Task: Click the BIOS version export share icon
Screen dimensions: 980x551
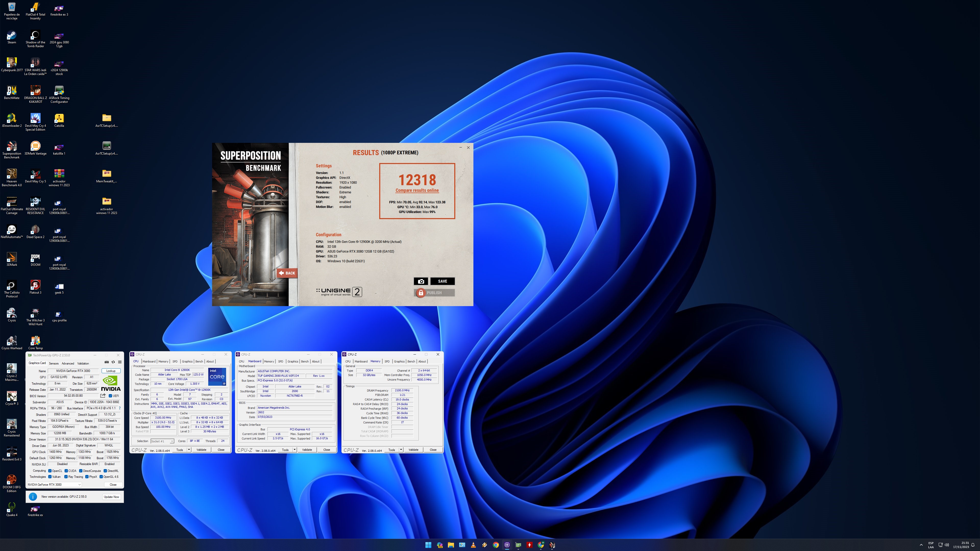Action: (103, 395)
